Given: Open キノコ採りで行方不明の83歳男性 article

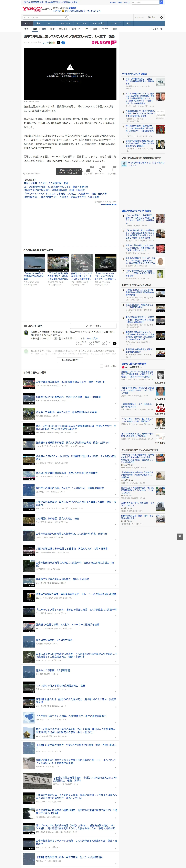Looking at the screenshot, I should point(60,686).
